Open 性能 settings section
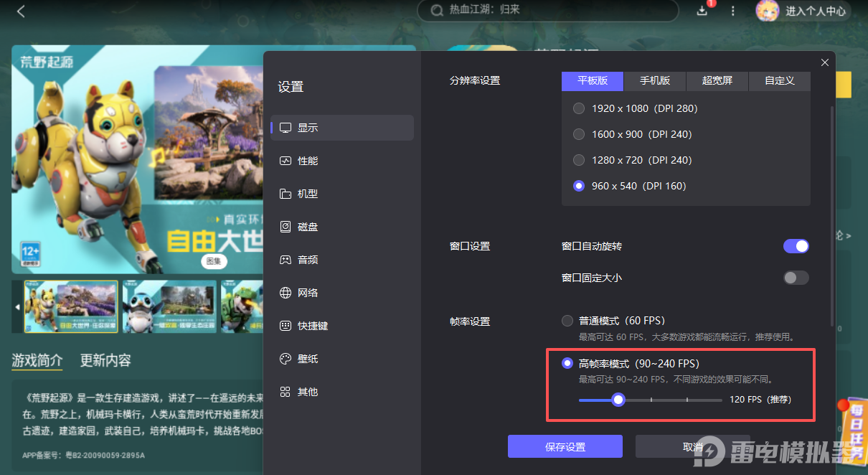Image resolution: width=868 pixels, height=475 pixels. tap(342, 161)
